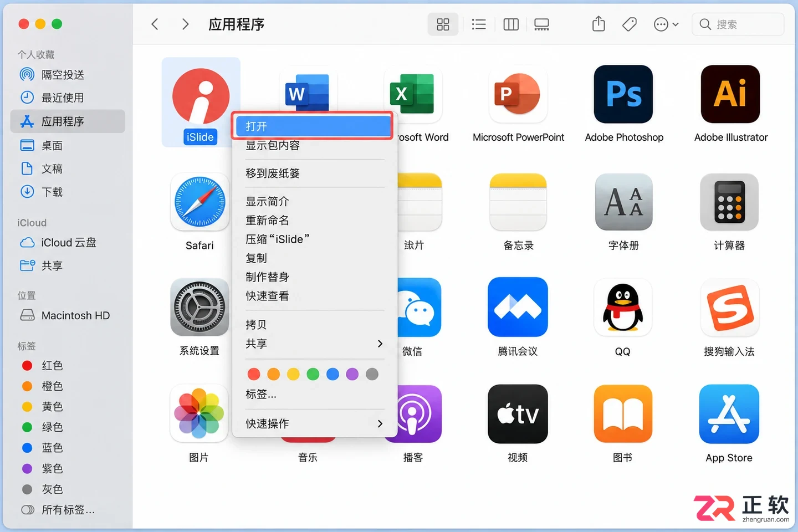Switch to gallery view
798x532 pixels.
click(x=541, y=24)
